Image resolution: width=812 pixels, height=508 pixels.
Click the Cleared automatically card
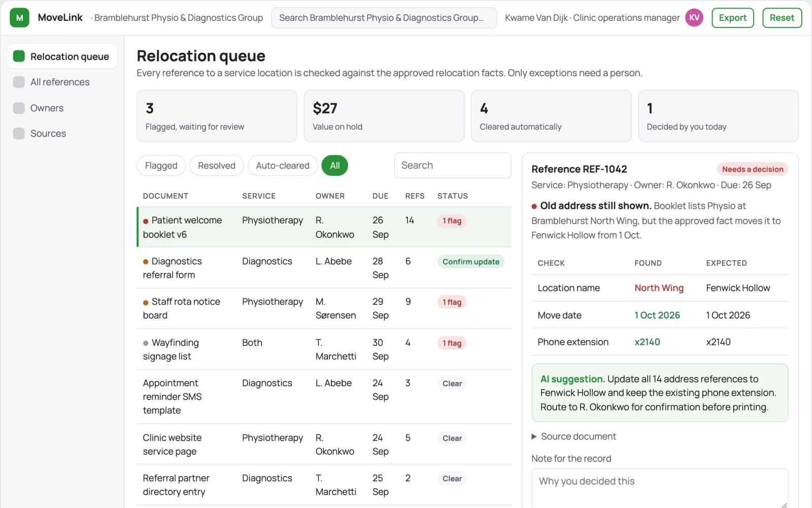(551, 116)
